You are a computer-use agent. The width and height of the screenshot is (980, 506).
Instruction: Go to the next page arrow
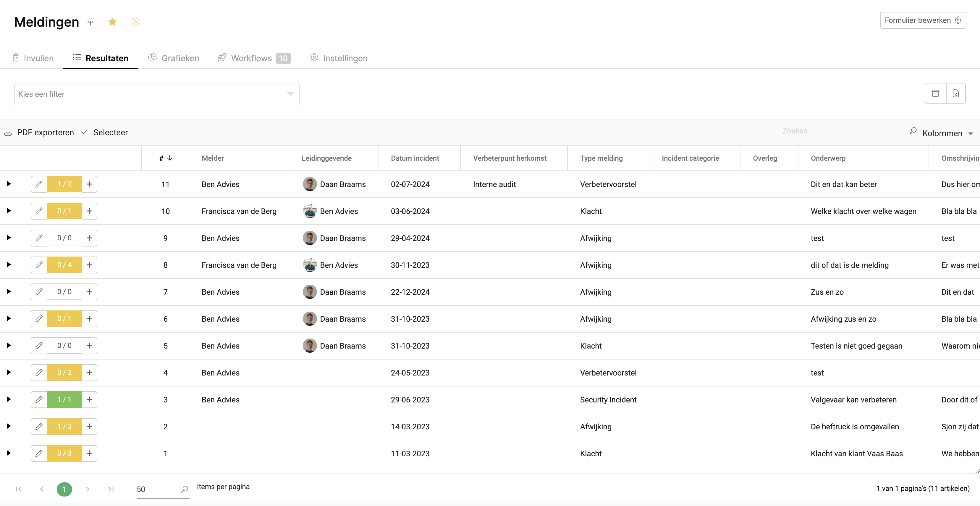click(x=88, y=489)
